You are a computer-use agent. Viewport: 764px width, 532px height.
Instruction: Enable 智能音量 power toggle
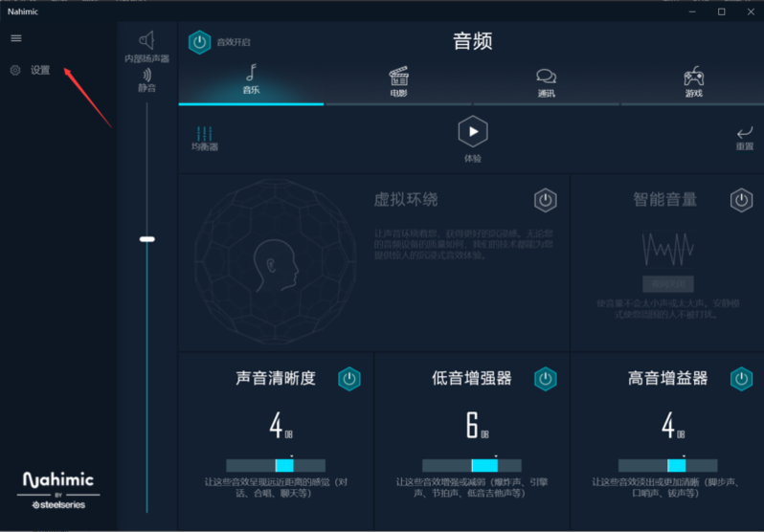point(741,200)
